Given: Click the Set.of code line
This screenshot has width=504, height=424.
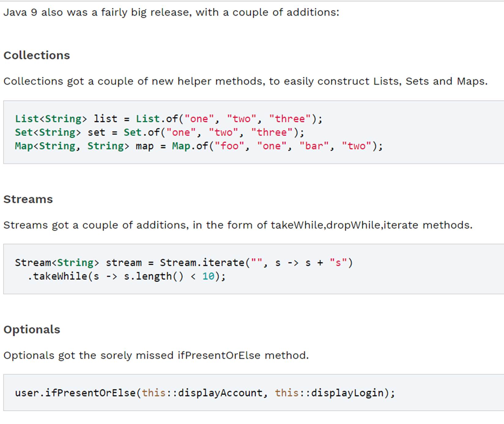Looking at the screenshot, I should [x=159, y=132].
